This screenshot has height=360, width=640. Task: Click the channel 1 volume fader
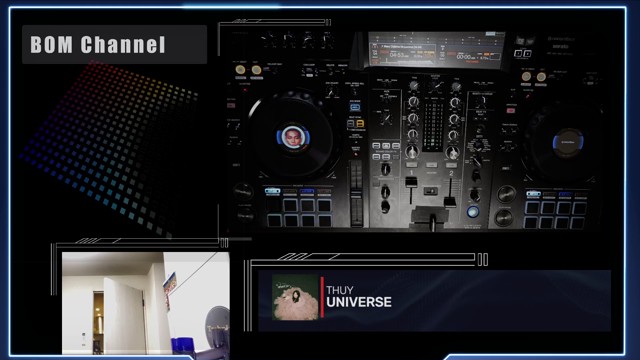click(411, 182)
